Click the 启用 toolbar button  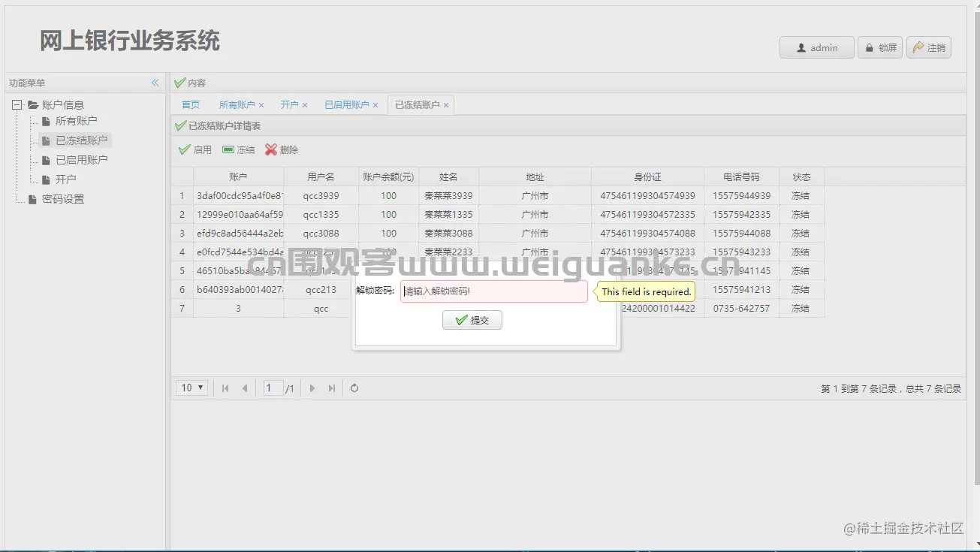coord(195,150)
